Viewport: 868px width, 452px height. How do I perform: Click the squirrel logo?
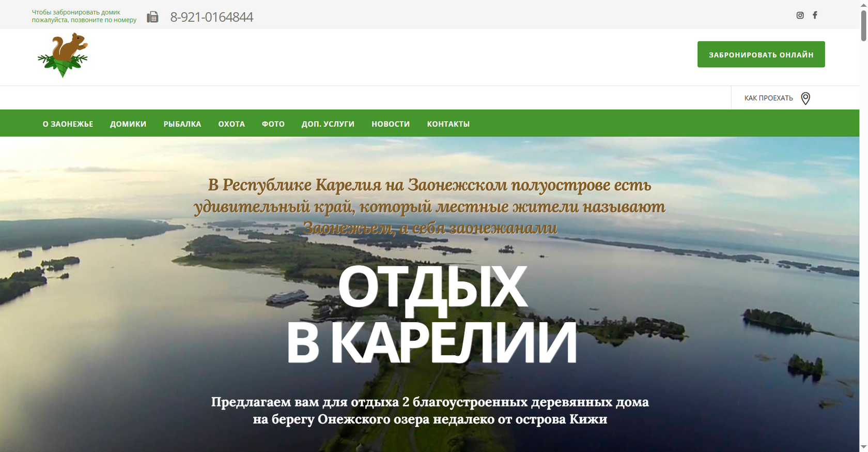pos(63,55)
